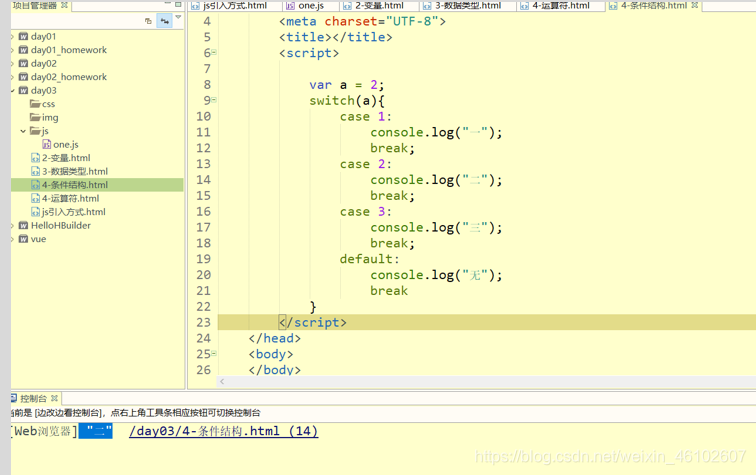Open the /day03/4-条件结构.html (14) console link
The width and height of the screenshot is (756, 475).
pyautogui.click(x=223, y=431)
